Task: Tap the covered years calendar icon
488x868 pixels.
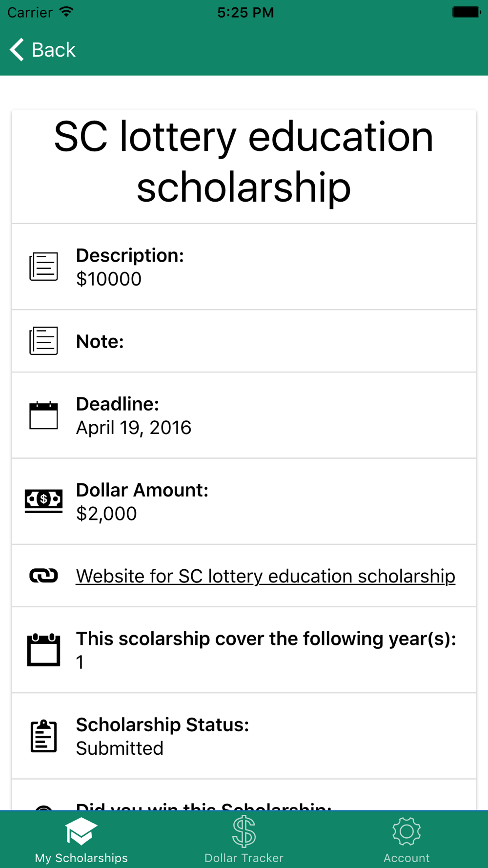Action: click(43, 650)
